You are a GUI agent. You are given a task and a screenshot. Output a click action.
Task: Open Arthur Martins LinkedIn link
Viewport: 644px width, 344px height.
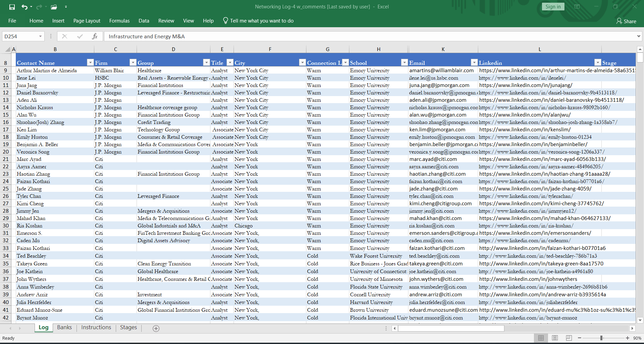click(557, 71)
